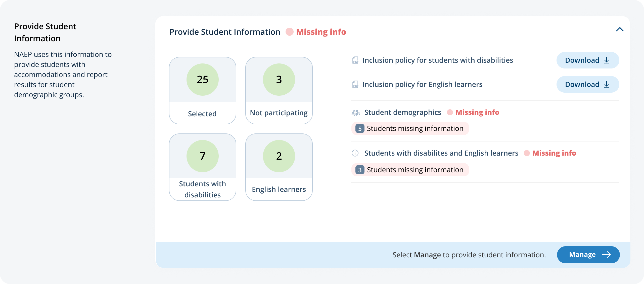Click PDF icon for disabilities inclusion policy
The width and height of the screenshot is (644, 284).
[355, 60]
